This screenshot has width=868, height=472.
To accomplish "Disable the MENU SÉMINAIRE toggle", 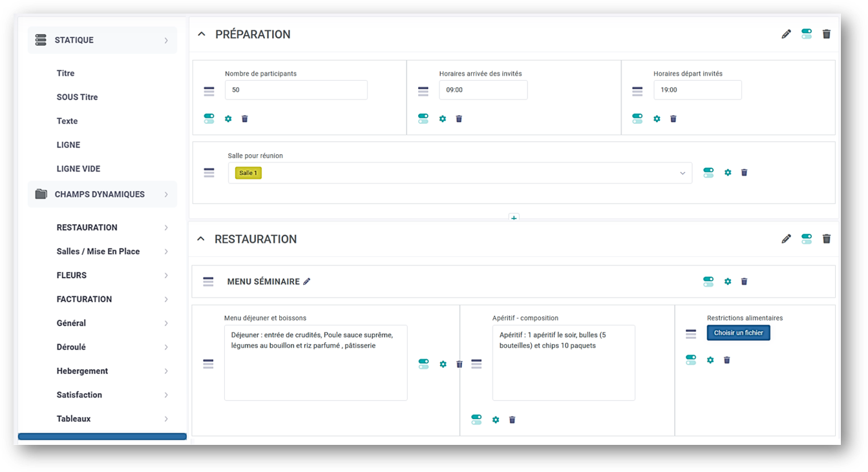I will [708, 282].
